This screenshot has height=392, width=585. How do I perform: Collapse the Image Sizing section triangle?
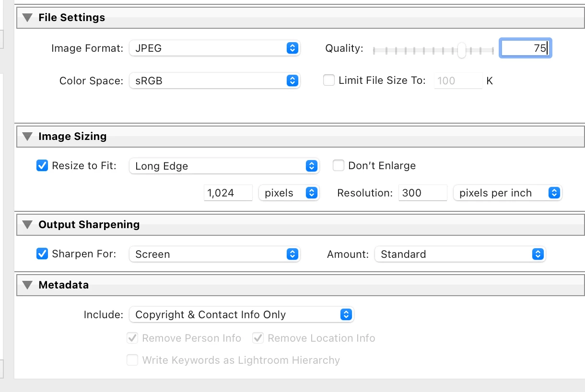(28, 137)
